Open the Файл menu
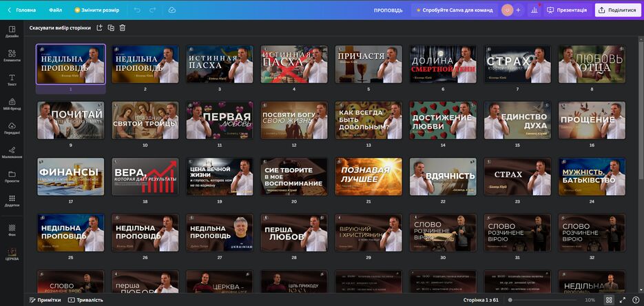The image size is (644, 306). click(x=56, y=10)
